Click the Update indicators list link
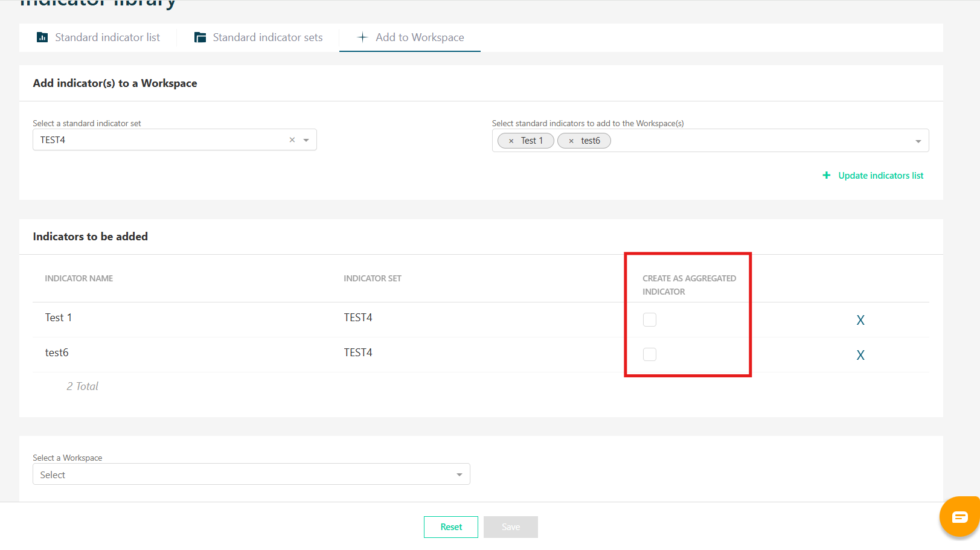Image resolution: width=980 pixels, height=550 pixels. pos(881,175)
